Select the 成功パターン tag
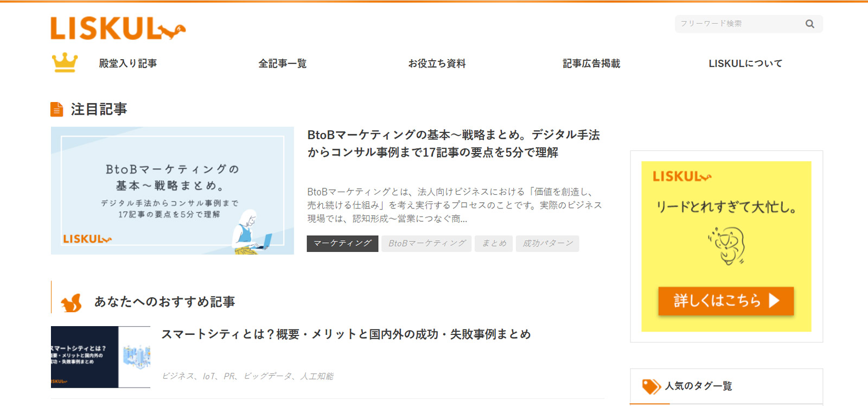This screenshot has height=406, width=868. point(547,243)
